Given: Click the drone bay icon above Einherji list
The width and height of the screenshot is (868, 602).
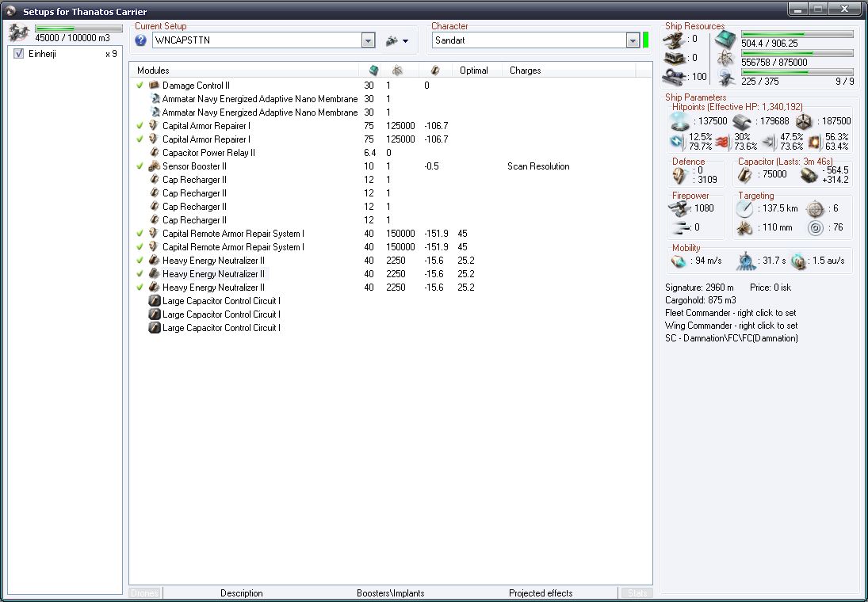Looking at the screenshot, I should coord(19,32).
